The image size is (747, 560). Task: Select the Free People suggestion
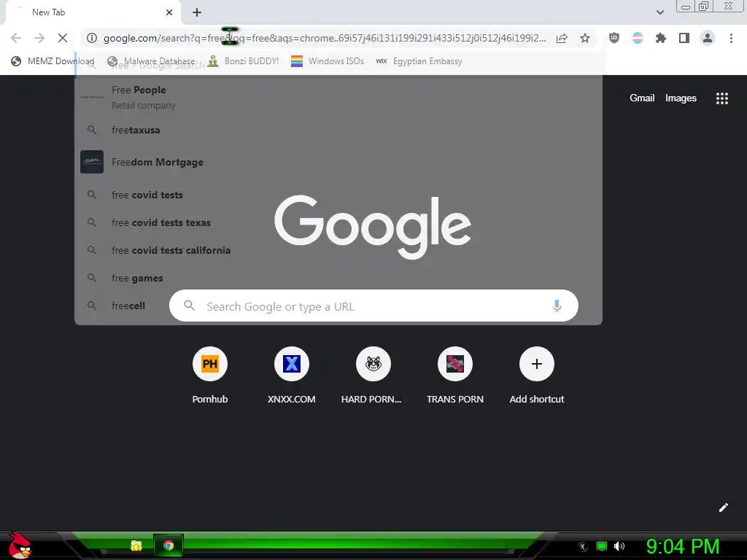[x=338, y=97]
